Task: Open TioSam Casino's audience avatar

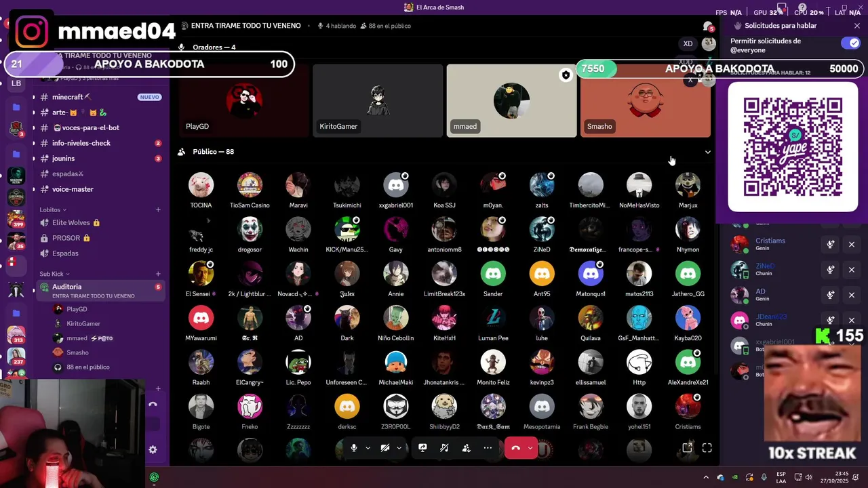Action: click(x=250, y=185)
